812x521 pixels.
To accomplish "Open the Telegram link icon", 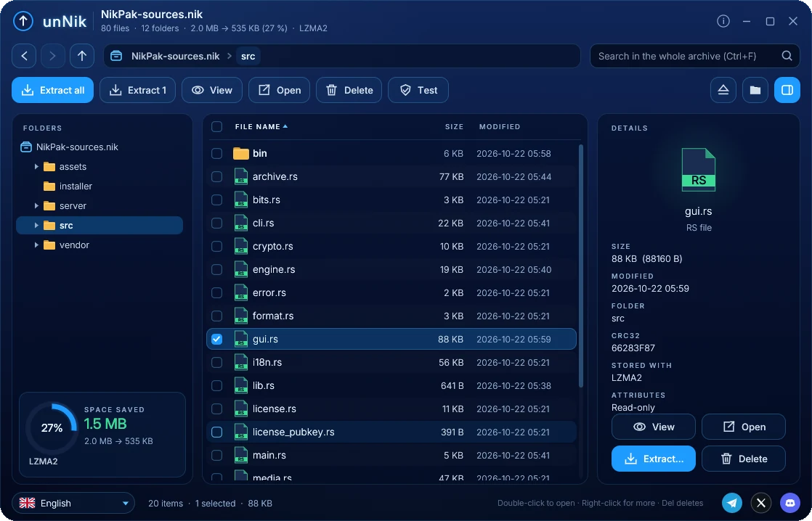I will pyautogui.click(x=731, y=502).
